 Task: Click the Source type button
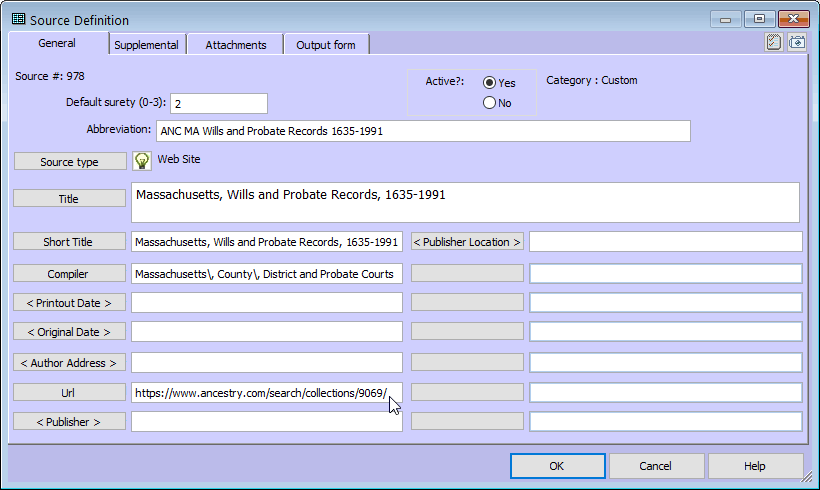pos(70,162)
